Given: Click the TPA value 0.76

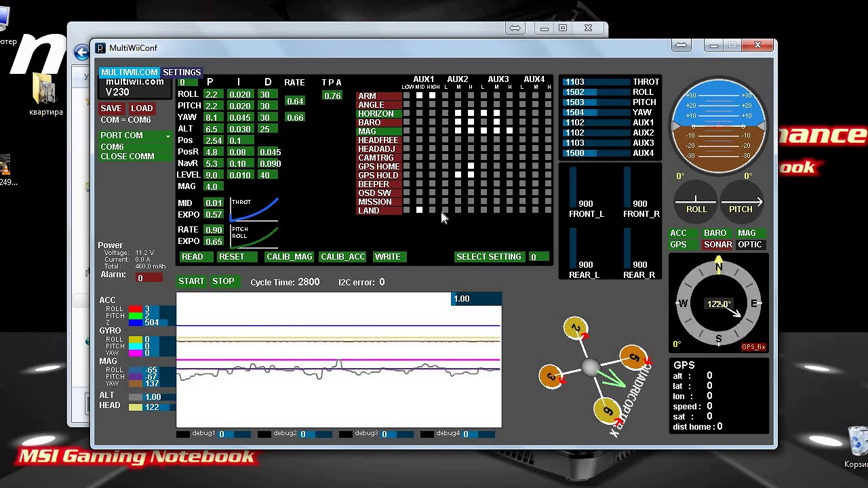Looking at the screenshot, I should point(332,96).
